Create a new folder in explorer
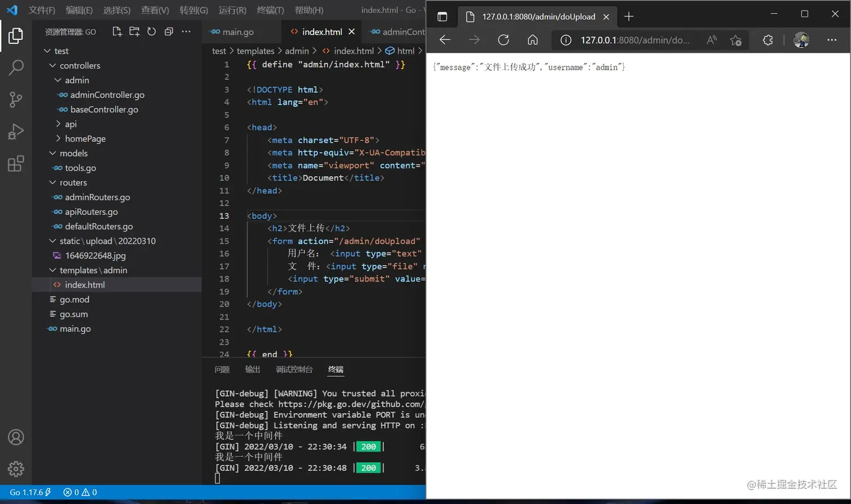The height and width of the screenshot is (504, 851). click(134, 31)
